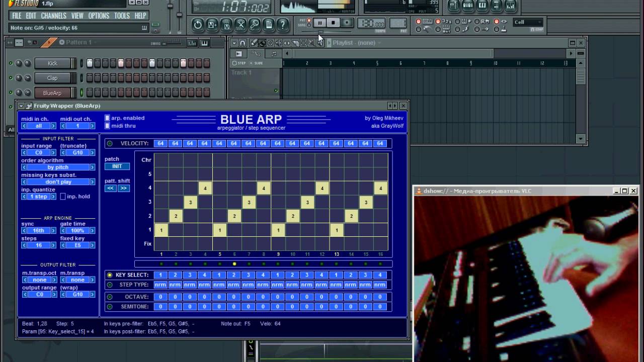Select PAT mode radio light
Screen dimensions: 644x362
click(x=309, y=20)
